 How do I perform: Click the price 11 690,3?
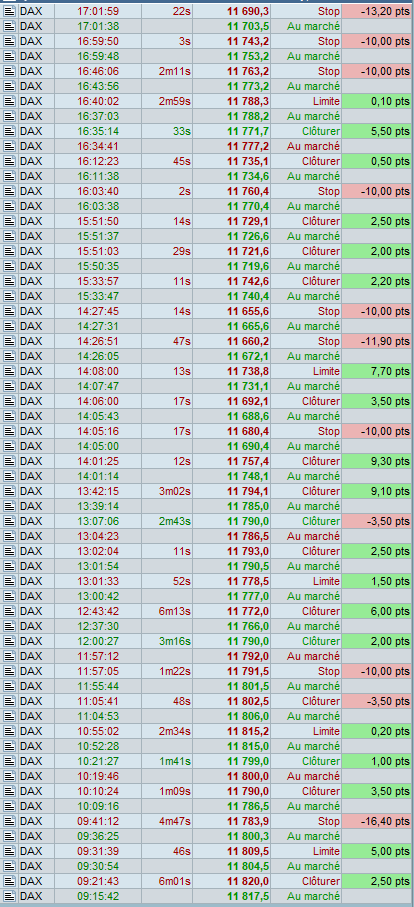coord(248,11)
